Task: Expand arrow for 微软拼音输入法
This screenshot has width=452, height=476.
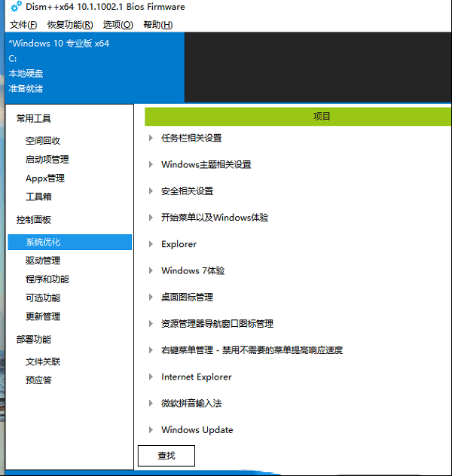Action: click(x=151, y=404)
